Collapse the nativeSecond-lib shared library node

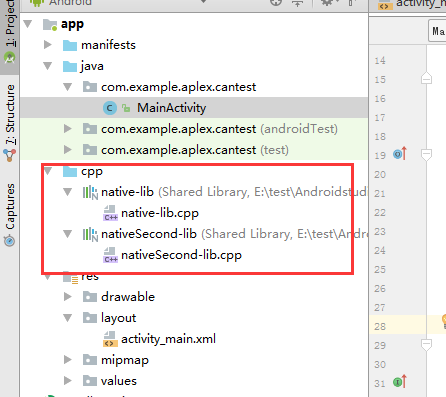pos(68,234)
